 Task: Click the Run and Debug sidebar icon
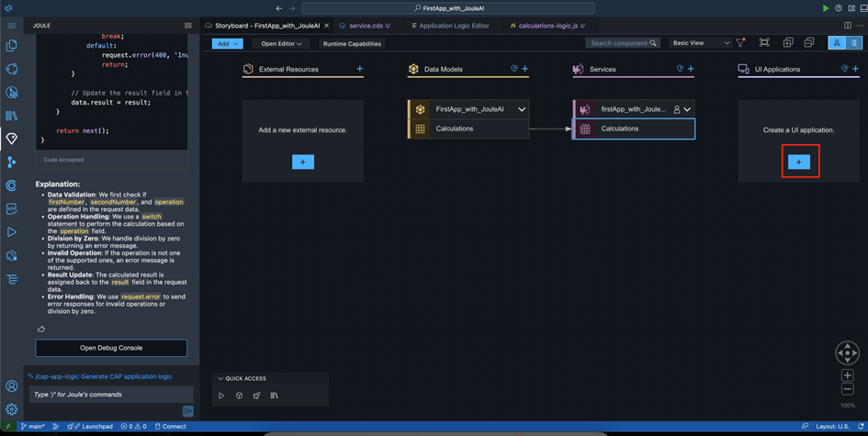tap(12, 232)
